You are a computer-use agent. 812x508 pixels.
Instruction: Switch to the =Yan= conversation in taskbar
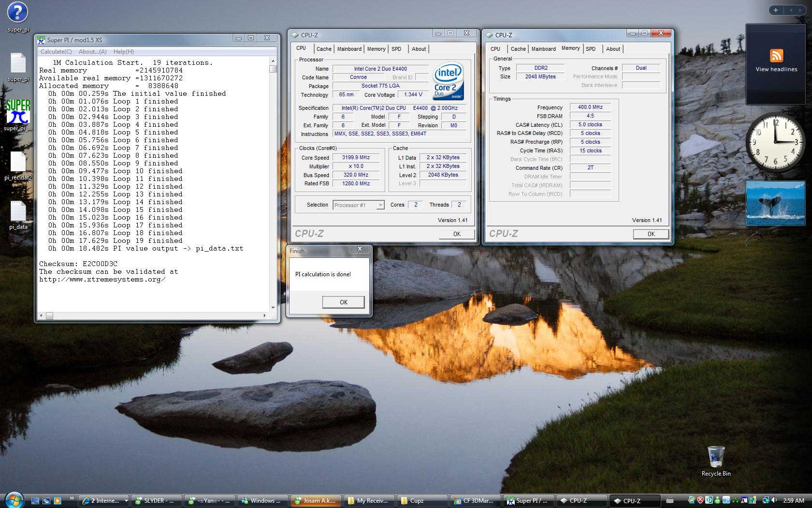click(210, 501)
